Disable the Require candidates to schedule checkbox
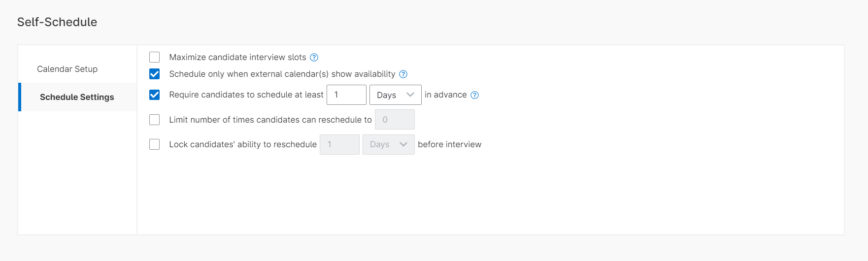868x261 pixels. (x=155, y=95)
